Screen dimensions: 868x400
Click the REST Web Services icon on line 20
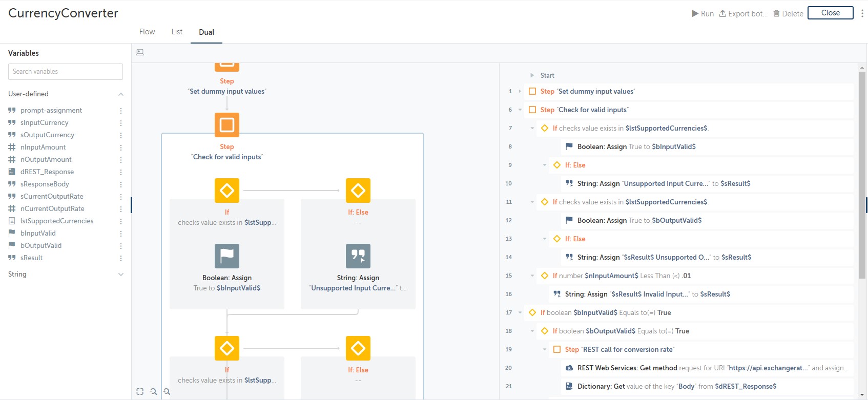(569, 368)
